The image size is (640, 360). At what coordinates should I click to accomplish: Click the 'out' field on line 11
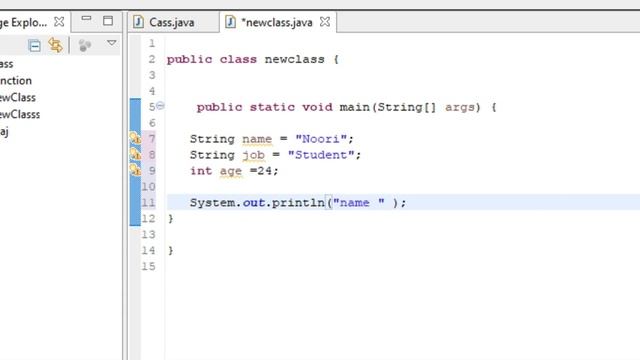253,202
